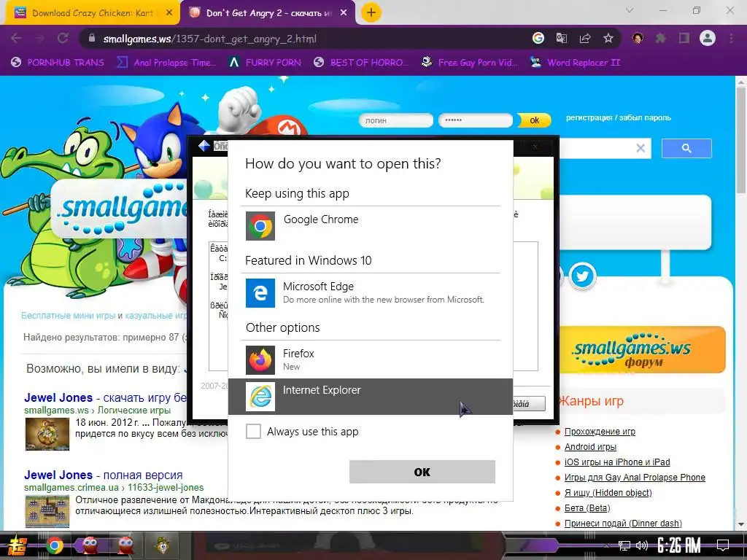The height and width of the screenshot is (560, 747).
Task: Close the Don't Get Angry 2 tab
Action: tap(344, 13)
